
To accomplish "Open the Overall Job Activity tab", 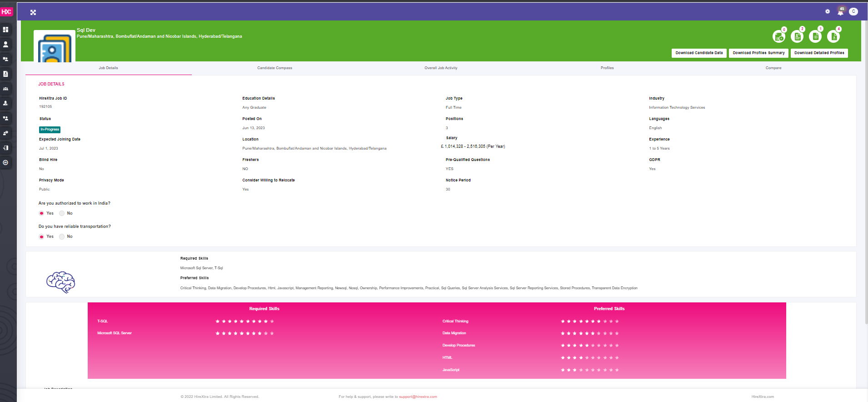I will click(441, 68).
